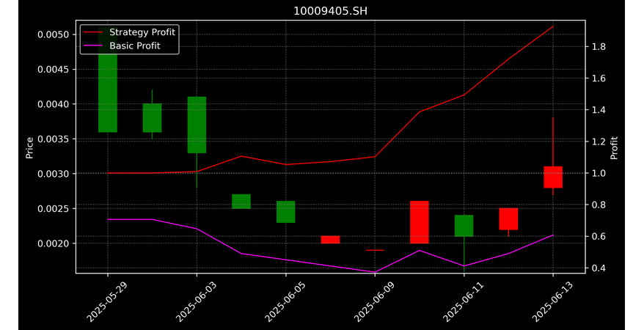
Task: Click the 0.4 profit tick label
Action: click(x=599, y=268)
